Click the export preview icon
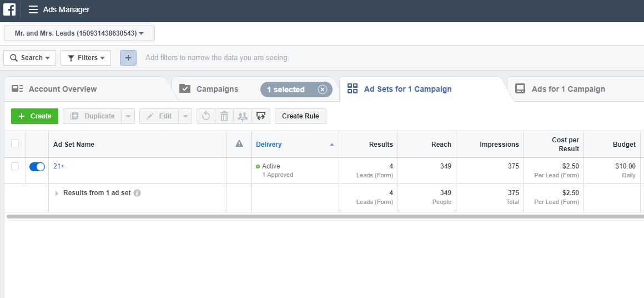The image size is (644, 298). [261, 116]
